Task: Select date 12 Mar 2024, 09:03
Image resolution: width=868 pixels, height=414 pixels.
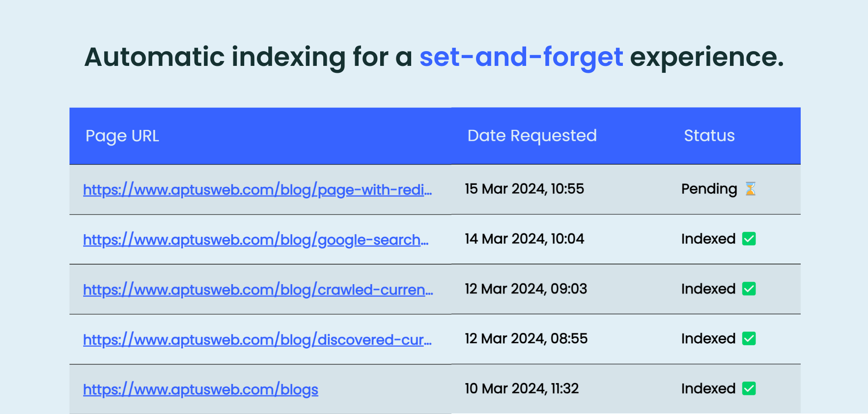Action: point(526,289)
